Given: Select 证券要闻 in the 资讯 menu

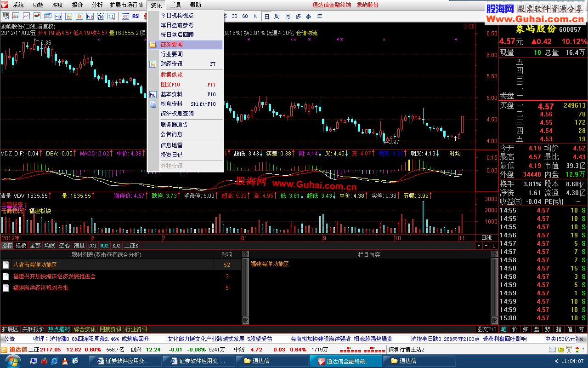Looking at the screenshot, I should 185,45.
